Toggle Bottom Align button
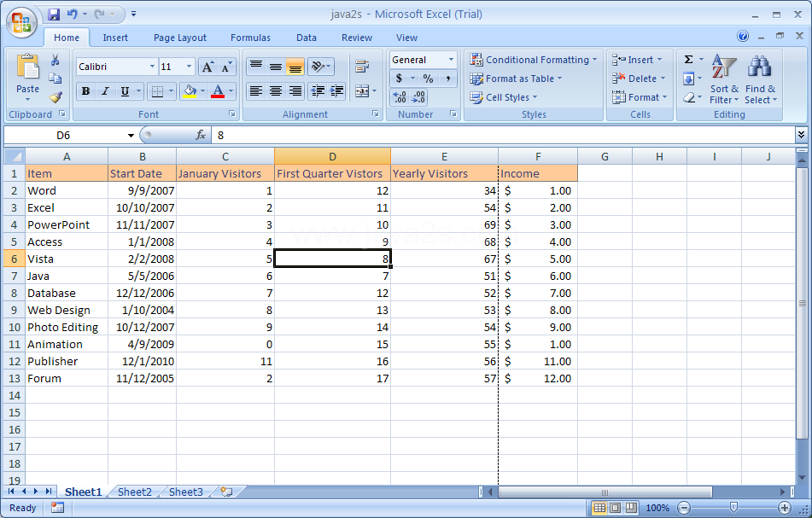The height and width of the screenshot is (518, 812). 295,67
